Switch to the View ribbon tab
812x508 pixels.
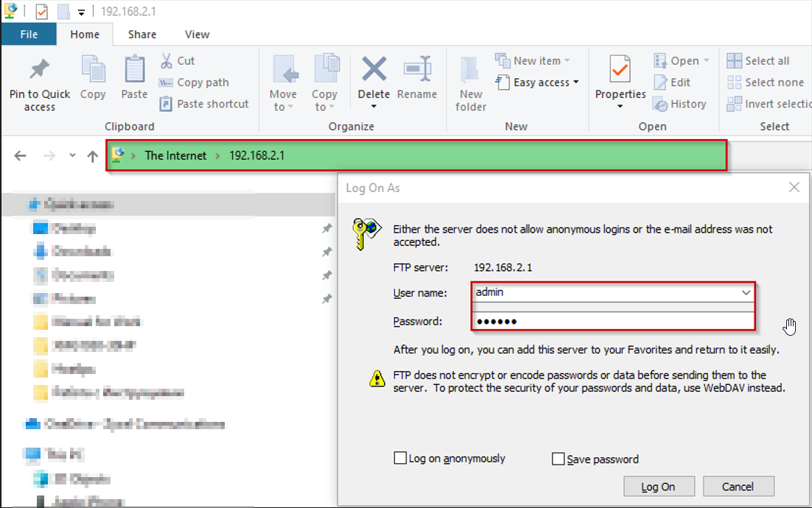197,35
